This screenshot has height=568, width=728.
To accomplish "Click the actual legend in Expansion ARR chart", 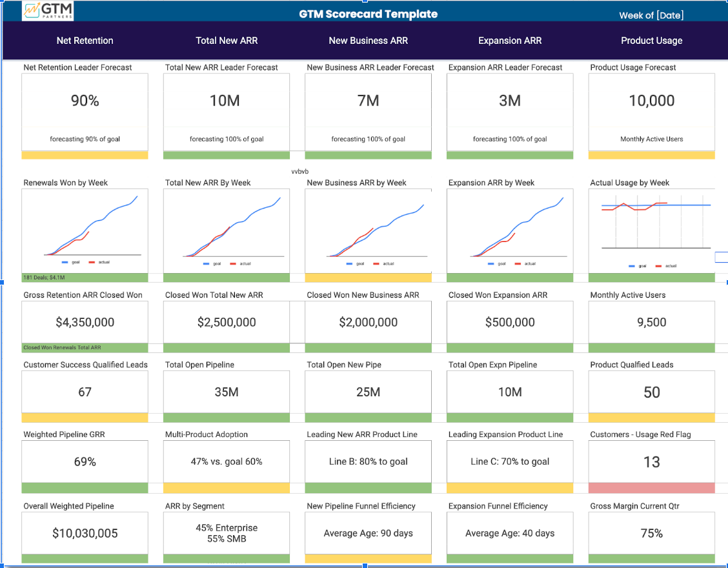I will pyautogui.click(x=518, y=263).
